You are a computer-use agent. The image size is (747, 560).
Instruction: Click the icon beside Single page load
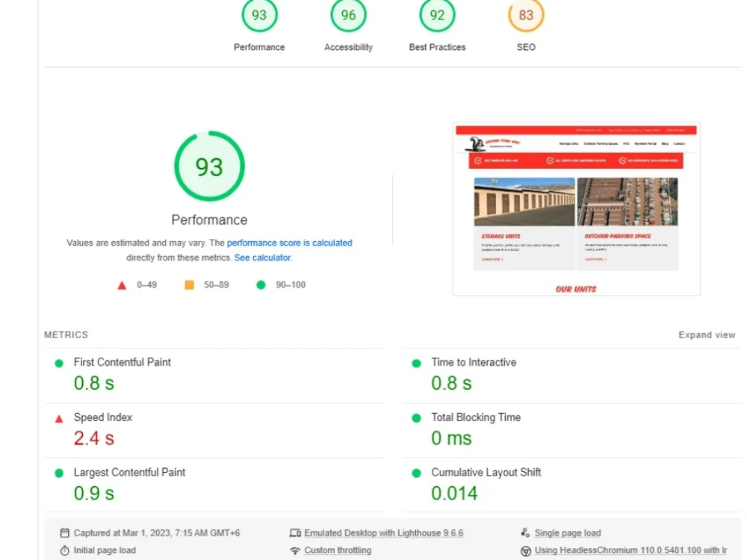coord(525,532)
